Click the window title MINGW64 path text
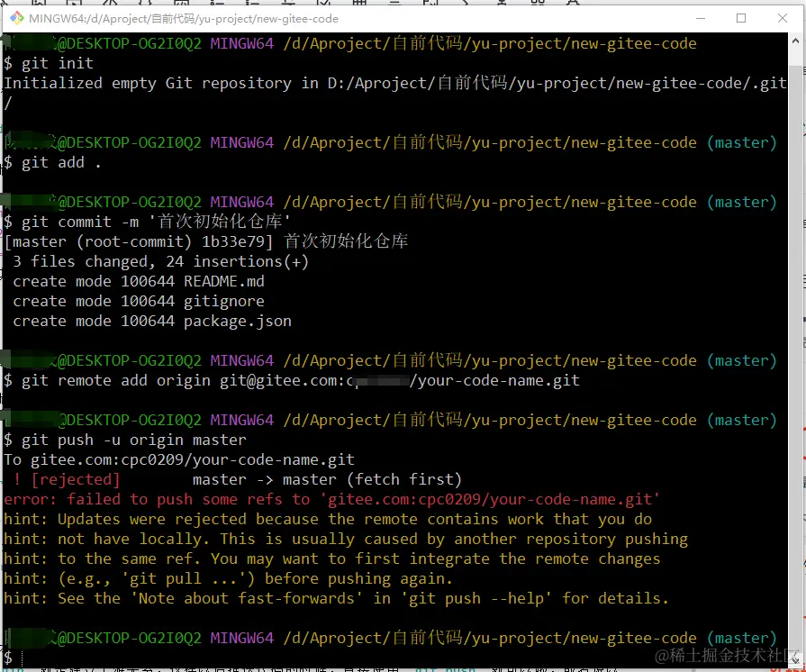 tap(184, 19)
